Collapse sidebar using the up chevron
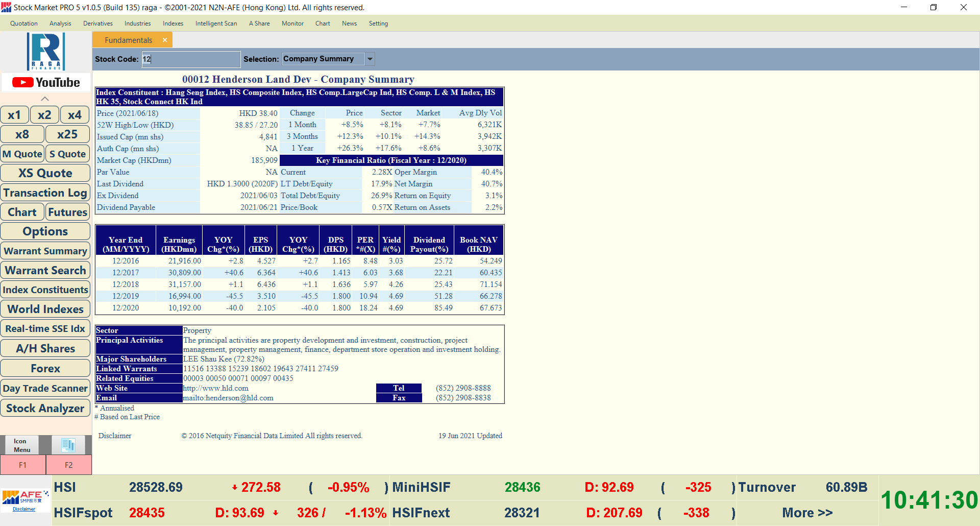Image resolution: width=980 pixels, height=526 pixels. pos(45,99)
